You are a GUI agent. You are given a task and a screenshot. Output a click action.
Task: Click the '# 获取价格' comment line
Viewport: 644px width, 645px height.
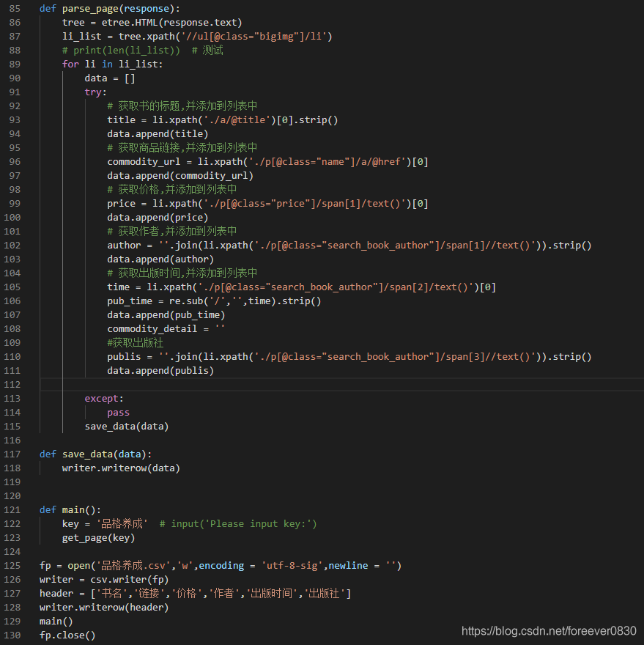coord(172,190)
